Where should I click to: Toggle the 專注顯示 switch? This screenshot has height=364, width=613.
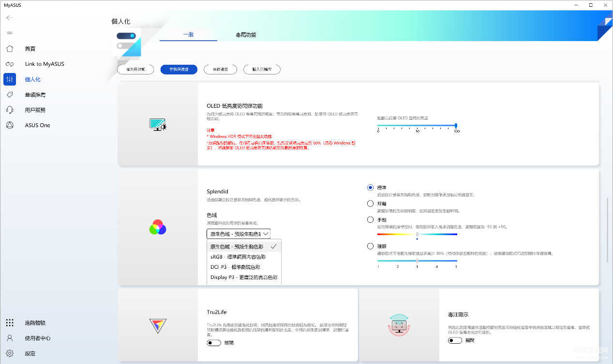[455, 340]
